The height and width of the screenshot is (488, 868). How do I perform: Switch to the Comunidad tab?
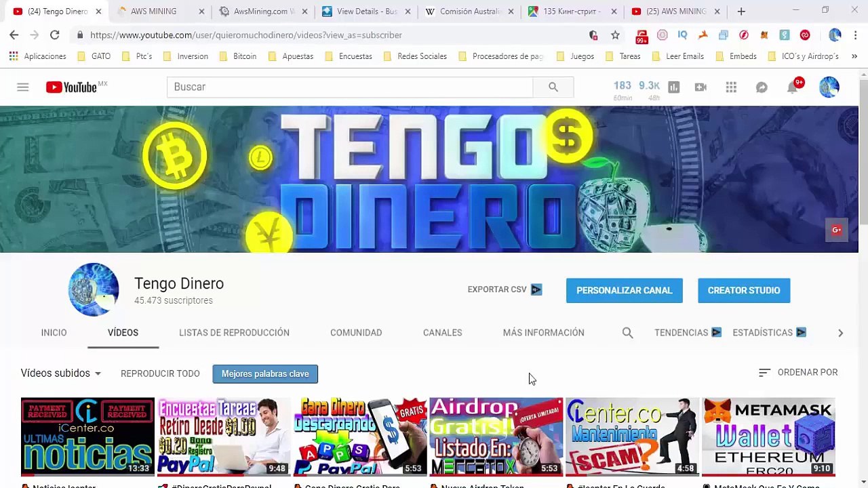tap(356, 333)
